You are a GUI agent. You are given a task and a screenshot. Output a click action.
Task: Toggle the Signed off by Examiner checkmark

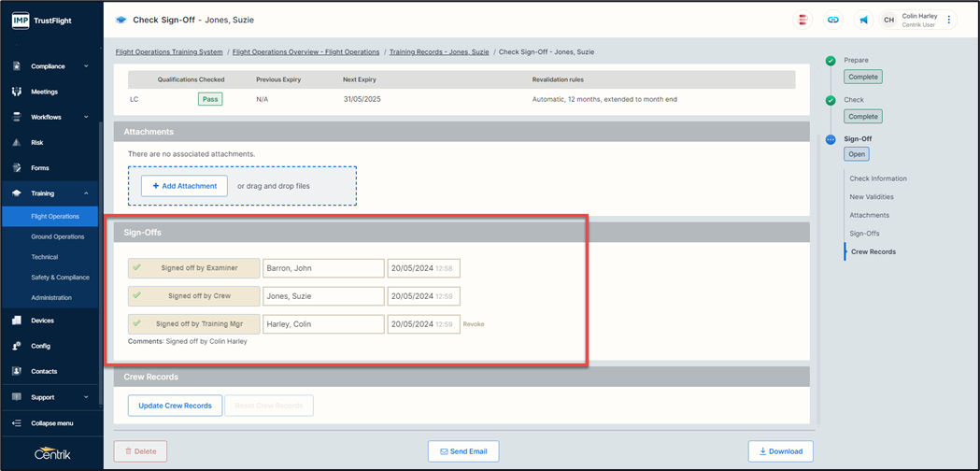[x=137, y=268]
